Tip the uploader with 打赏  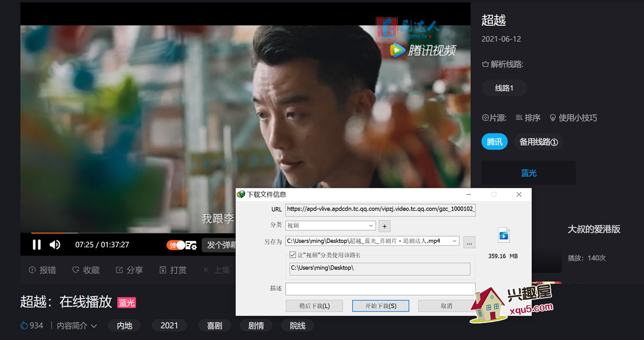point(173,270)
